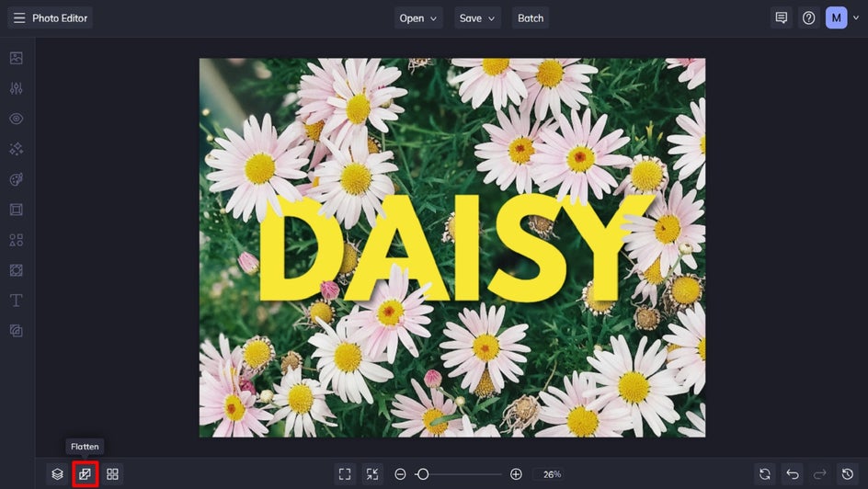Viewport: 868px width, 489px height.
Task: Expand the Save dropdown menu
Action: point(477,18)
